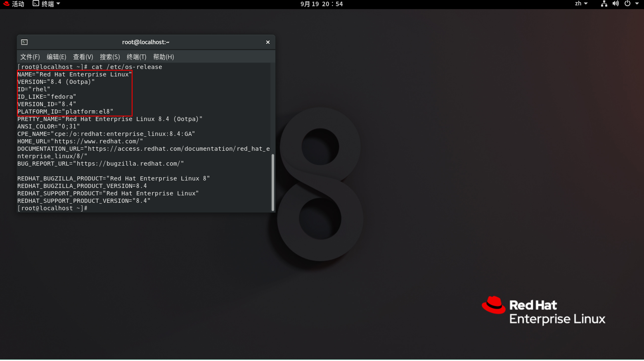The image size is (644, 361).
Task: Click the line ID="rhel"
Action: coord(34,89)
